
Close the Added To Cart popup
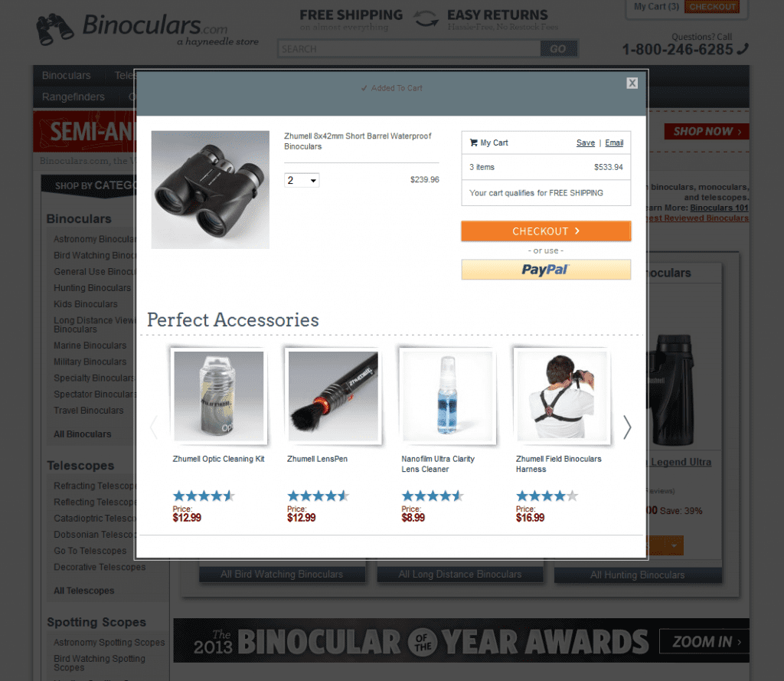pyautogui.click(x=632, y=83)
